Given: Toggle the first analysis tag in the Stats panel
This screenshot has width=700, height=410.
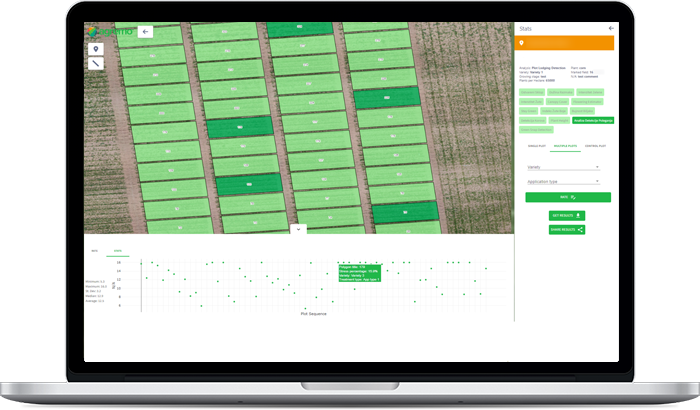Looking at the screenshot, I should pyautogui.click(x=531, y=92).
